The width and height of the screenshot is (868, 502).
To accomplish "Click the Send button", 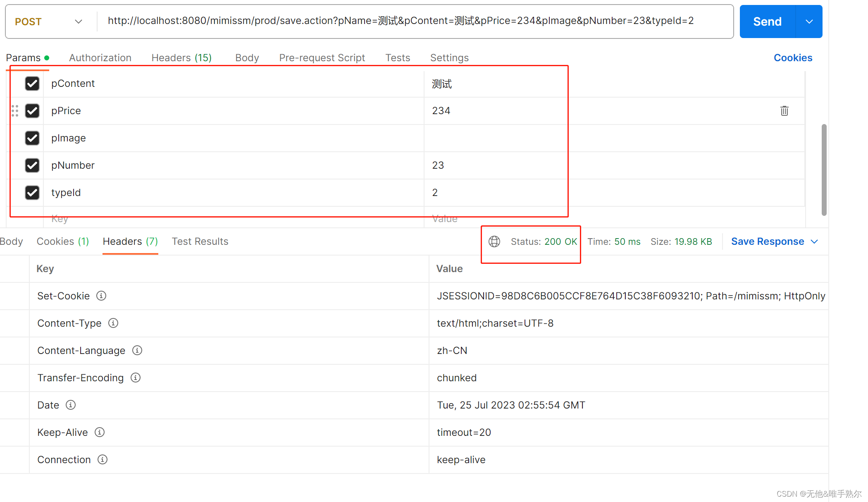I will coord(767,22).
